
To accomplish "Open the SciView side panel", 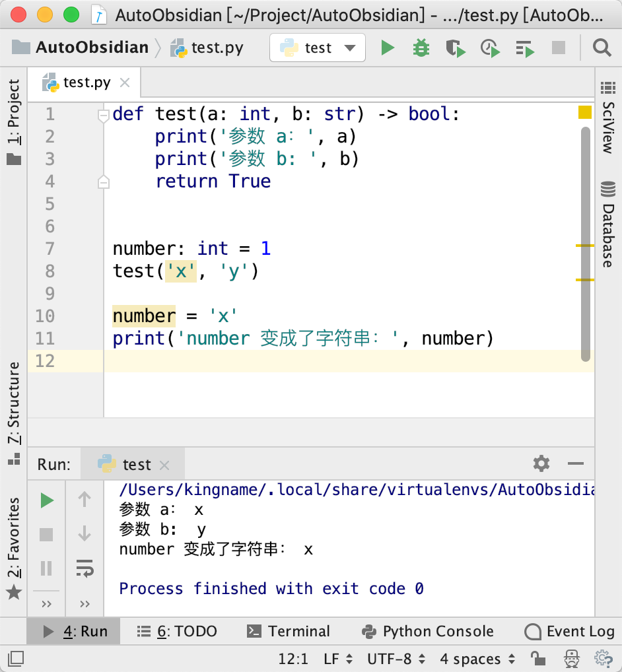I will tap(608, 117).
